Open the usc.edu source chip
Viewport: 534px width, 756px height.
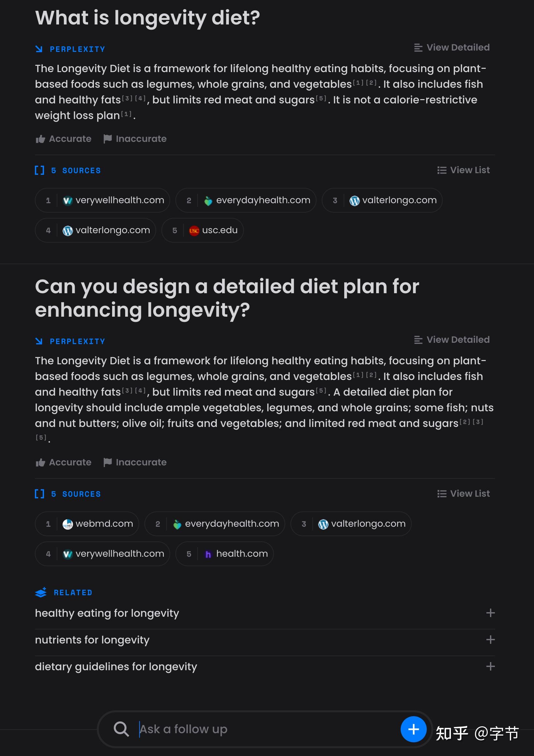click(202, 230)
